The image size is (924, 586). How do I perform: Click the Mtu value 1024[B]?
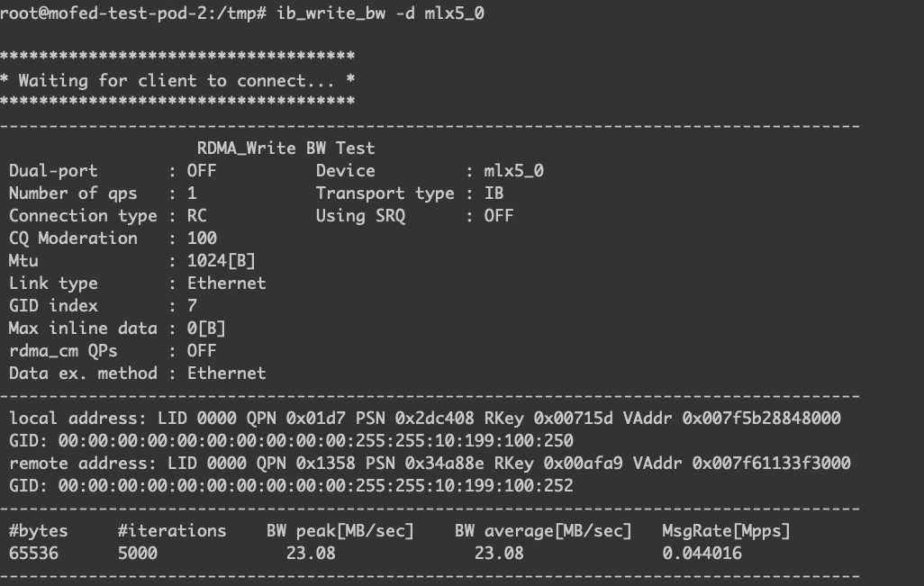(x=221, y=260)
